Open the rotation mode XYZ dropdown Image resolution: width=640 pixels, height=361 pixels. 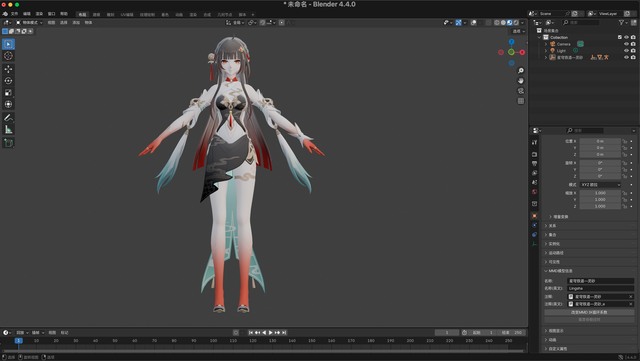(600, 185)
